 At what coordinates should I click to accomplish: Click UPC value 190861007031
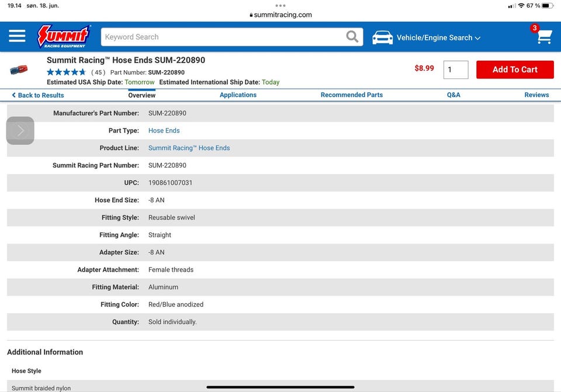[x=170, y=182]
